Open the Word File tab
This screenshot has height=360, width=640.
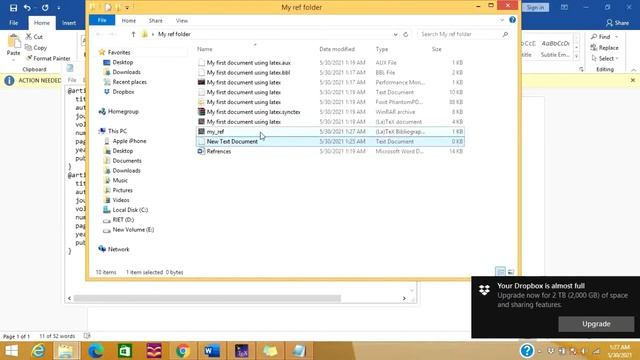pos(13,23)
